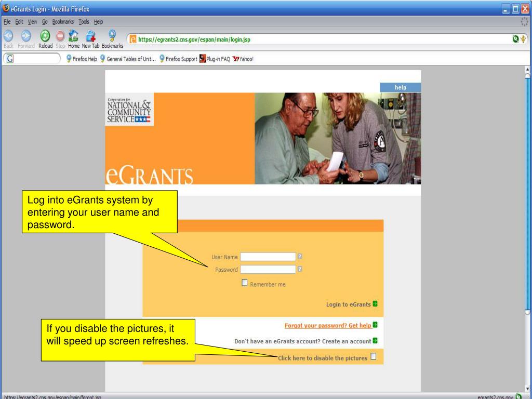Click the User Name field
The height and width of the screenshot is (399, 532).
268,257
